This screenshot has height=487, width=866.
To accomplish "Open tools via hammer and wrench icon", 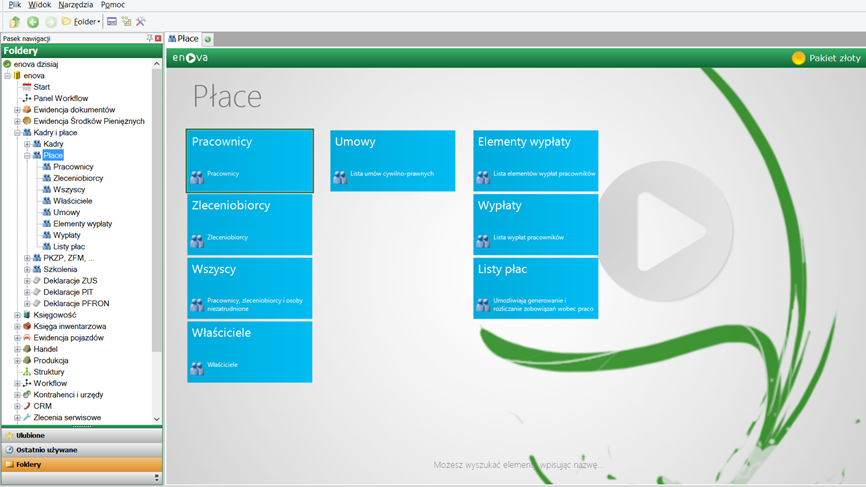I will point(141,22).
